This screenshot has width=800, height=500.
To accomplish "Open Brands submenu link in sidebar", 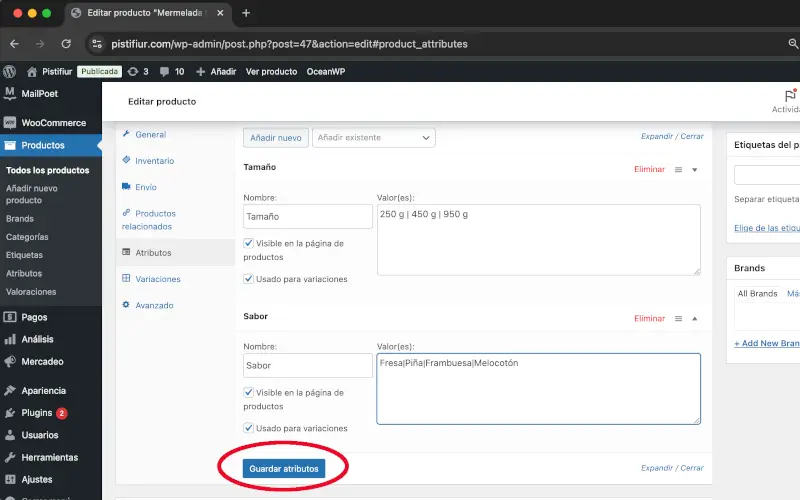I will pyautogui.click(x=19, y=219).
